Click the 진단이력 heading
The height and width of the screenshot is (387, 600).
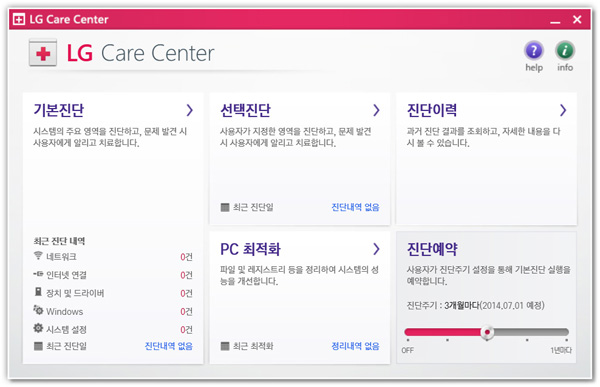click(432, 110)
